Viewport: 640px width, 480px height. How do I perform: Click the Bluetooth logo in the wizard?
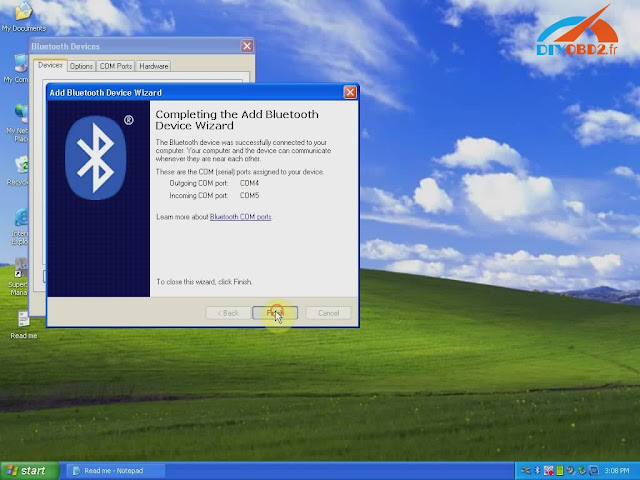tap(96, 158)
